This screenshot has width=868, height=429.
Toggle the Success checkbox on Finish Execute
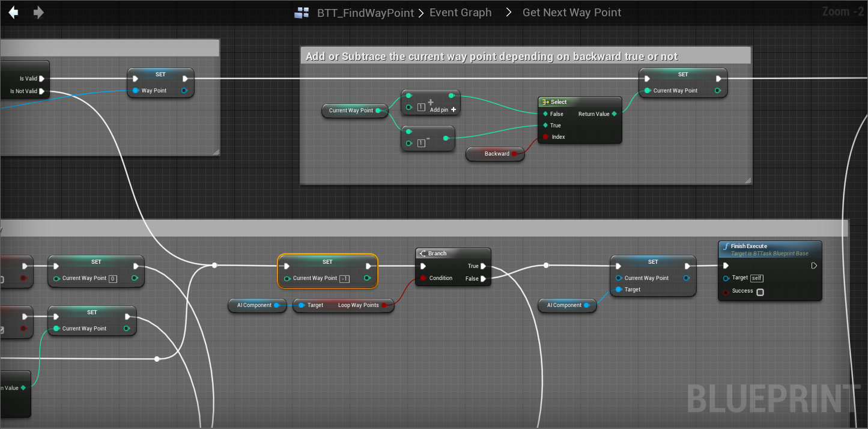760,292
